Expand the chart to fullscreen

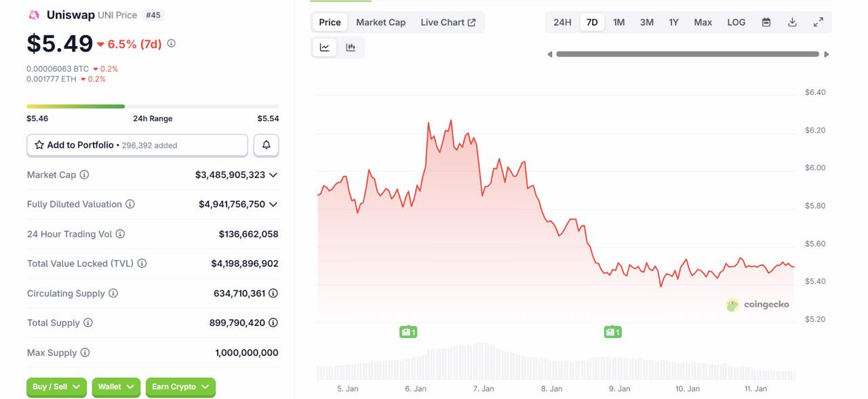pyautogui.click(x=818, y=22)
